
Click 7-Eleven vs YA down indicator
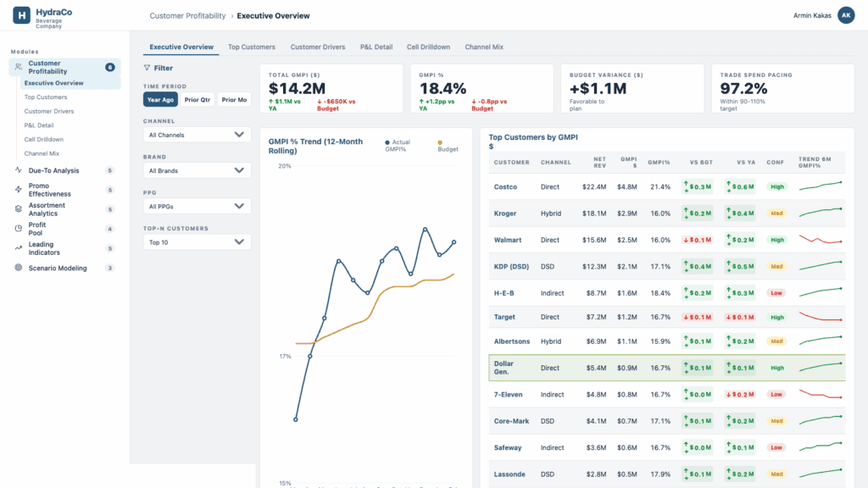740,395
